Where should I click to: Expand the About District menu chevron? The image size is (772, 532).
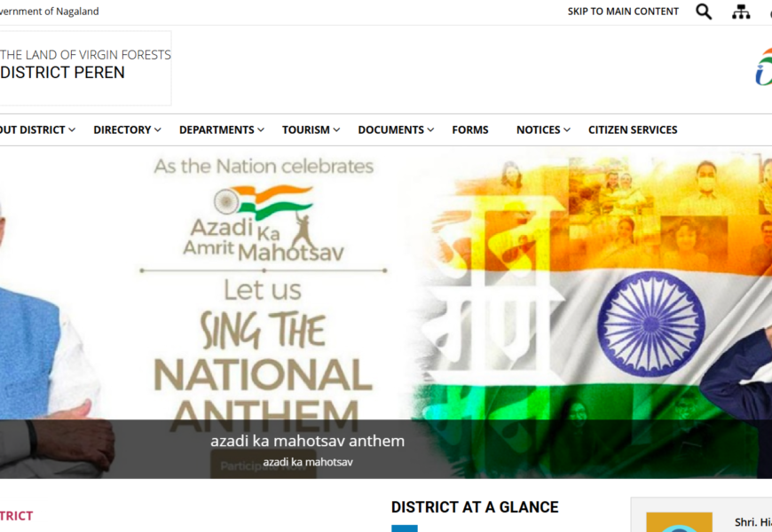coord(72,130)
